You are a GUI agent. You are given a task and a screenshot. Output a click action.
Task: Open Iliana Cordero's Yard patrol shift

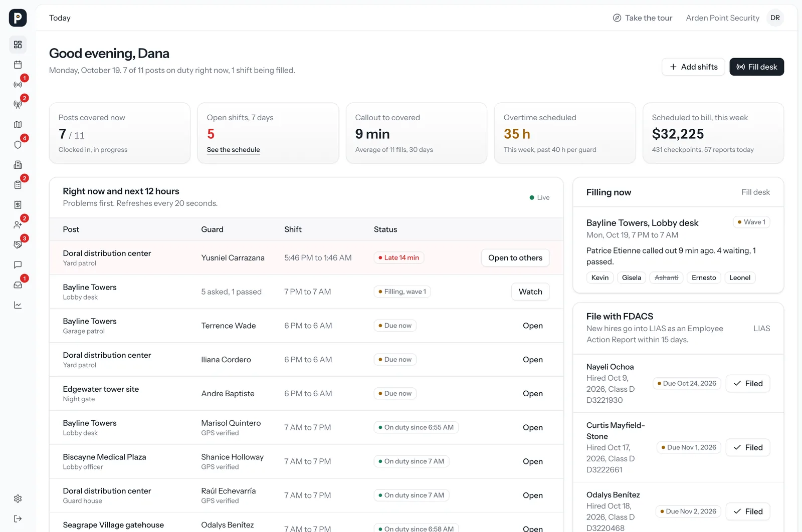pyautogui.click(x=532, y=360)
